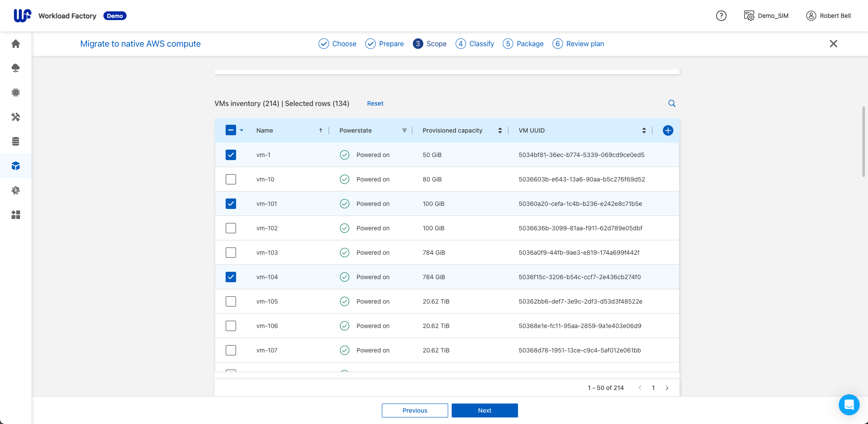The width and height of the screenshot is (868, 424).
Task: Click the Home icon in sidebar
Action: click(x=16, y=44)
